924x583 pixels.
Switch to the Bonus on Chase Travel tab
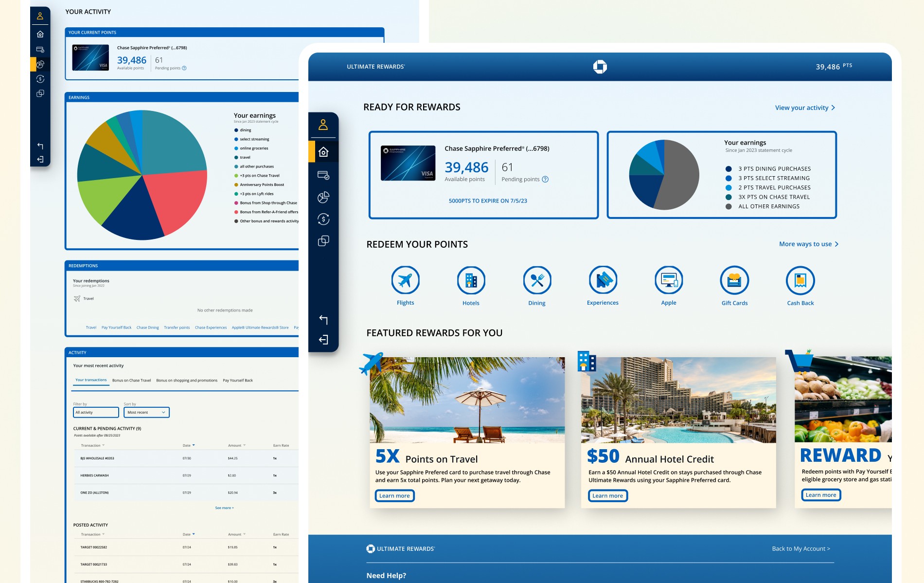[131, 381]
